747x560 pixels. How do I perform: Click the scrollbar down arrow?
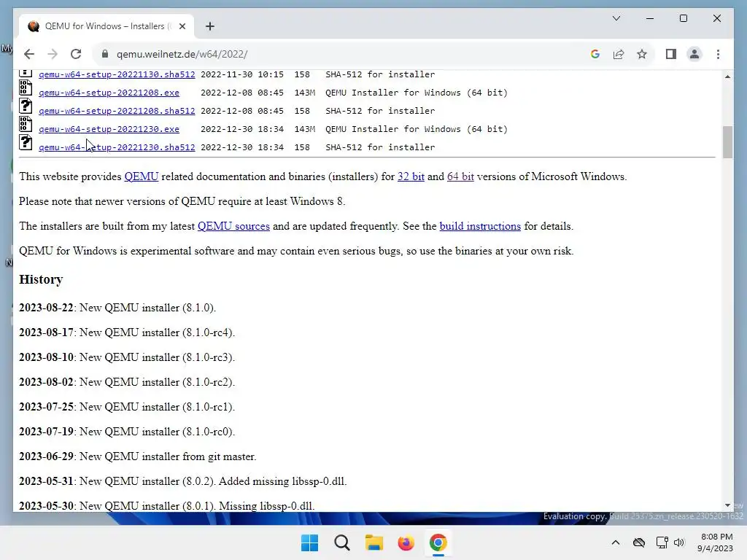727,505
